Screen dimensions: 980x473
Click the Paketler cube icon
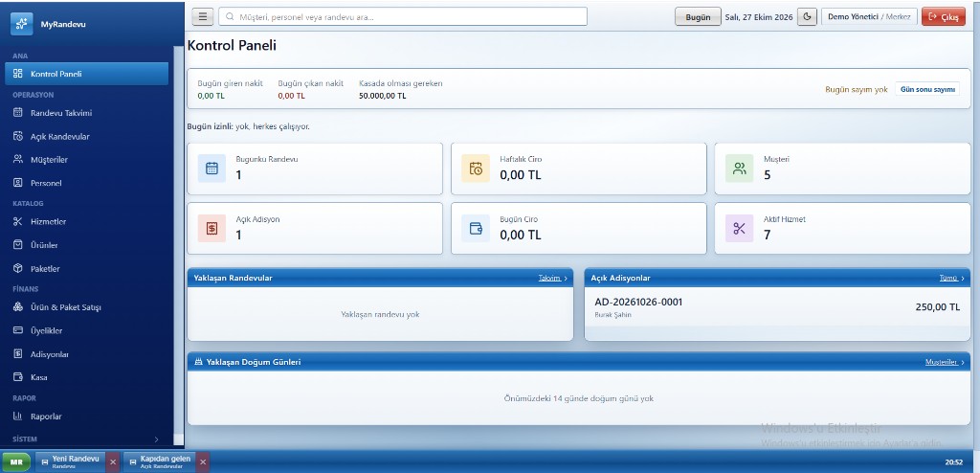pyautogui.click(x=17, y=268)
